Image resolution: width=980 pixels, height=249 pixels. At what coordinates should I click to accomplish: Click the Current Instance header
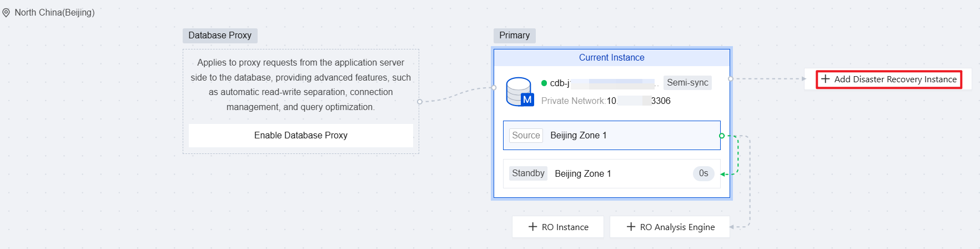(x=611, y=58)
